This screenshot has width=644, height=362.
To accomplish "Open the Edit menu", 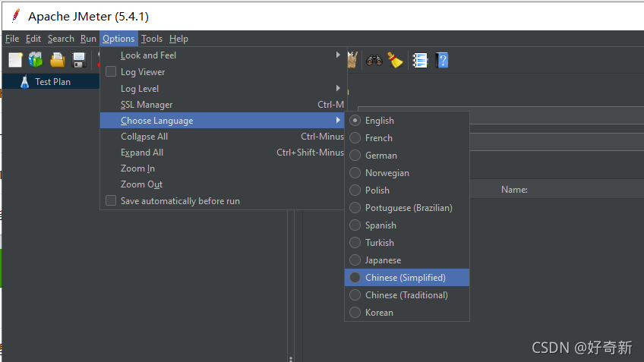I will tap(33, 39).
